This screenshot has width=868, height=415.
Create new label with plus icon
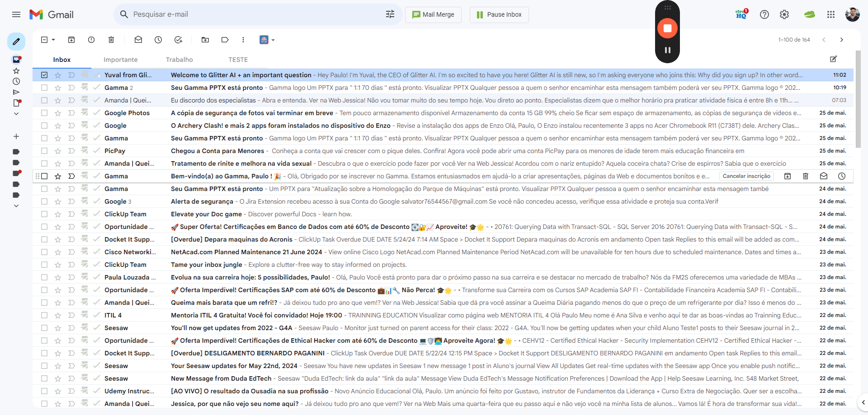pos(16,136)
